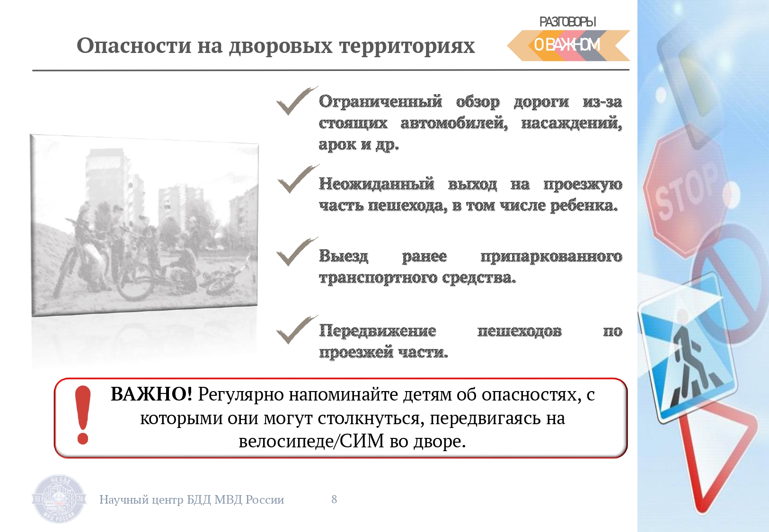The width and height of the screenshot is (769, 532).
Task: Click the slide title "Опасности на дворовых территориях"
Action: coord(275,46)
